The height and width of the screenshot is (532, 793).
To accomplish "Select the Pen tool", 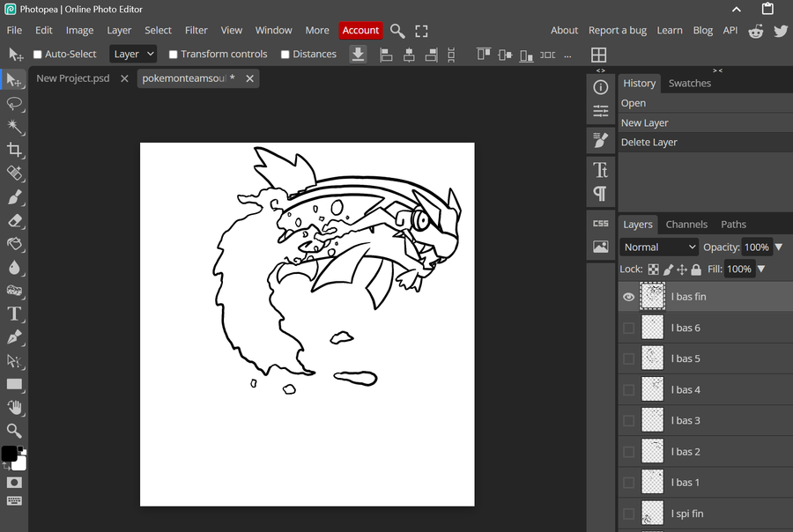I will [14, 337].
